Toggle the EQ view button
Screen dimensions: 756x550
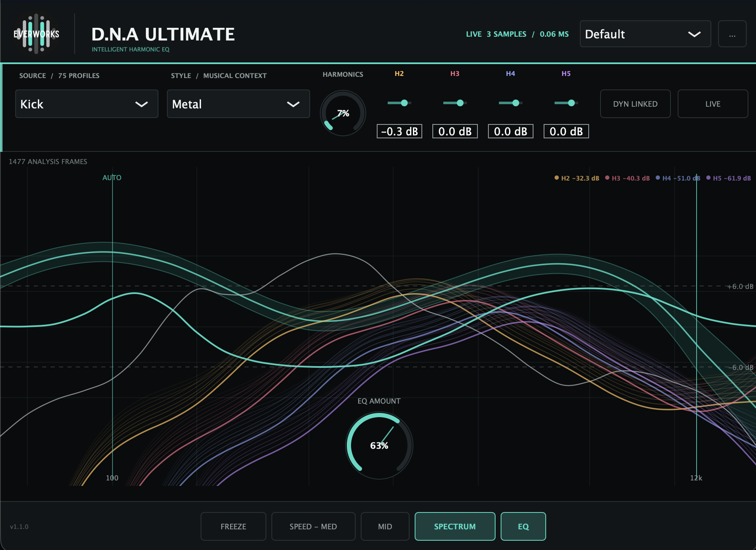click(523, 526)
